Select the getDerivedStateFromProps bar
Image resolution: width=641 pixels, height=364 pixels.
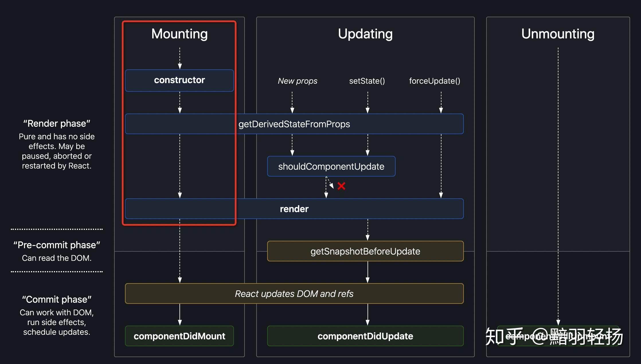pos(294,124)
